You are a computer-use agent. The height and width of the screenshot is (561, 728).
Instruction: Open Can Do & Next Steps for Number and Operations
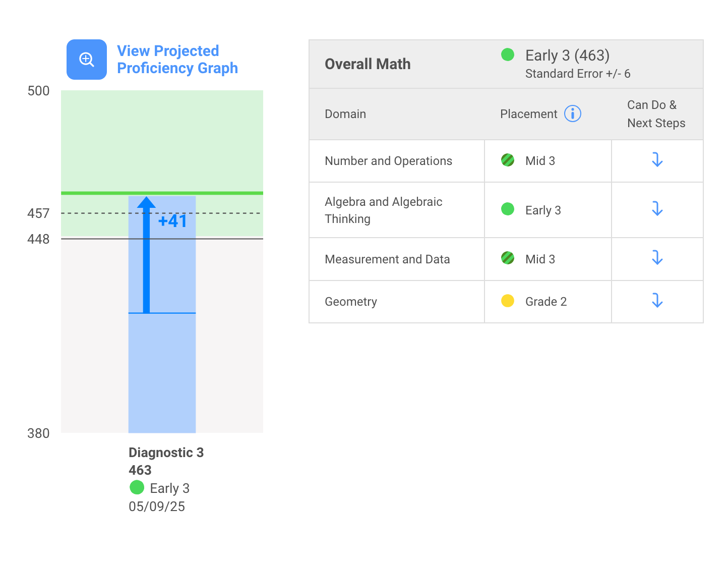(657, 160)
